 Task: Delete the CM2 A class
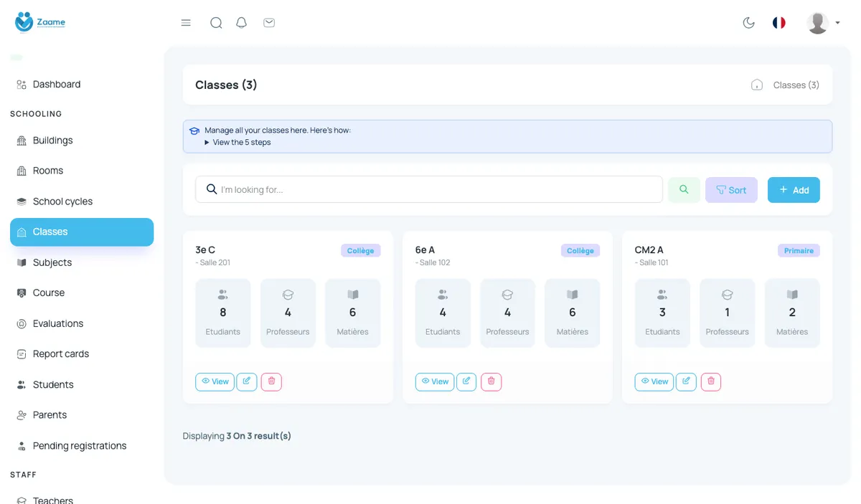click(x=710, y=381)
